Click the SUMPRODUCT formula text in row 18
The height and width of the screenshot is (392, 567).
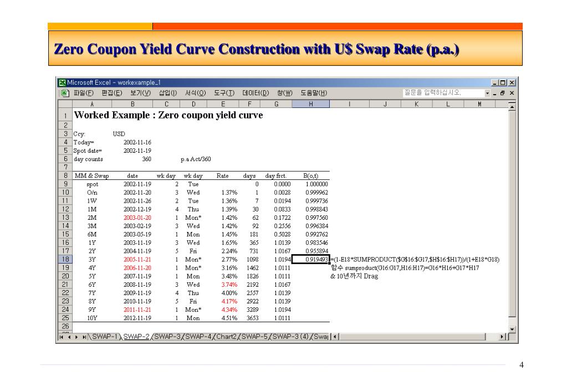click(x=415, y=260)
